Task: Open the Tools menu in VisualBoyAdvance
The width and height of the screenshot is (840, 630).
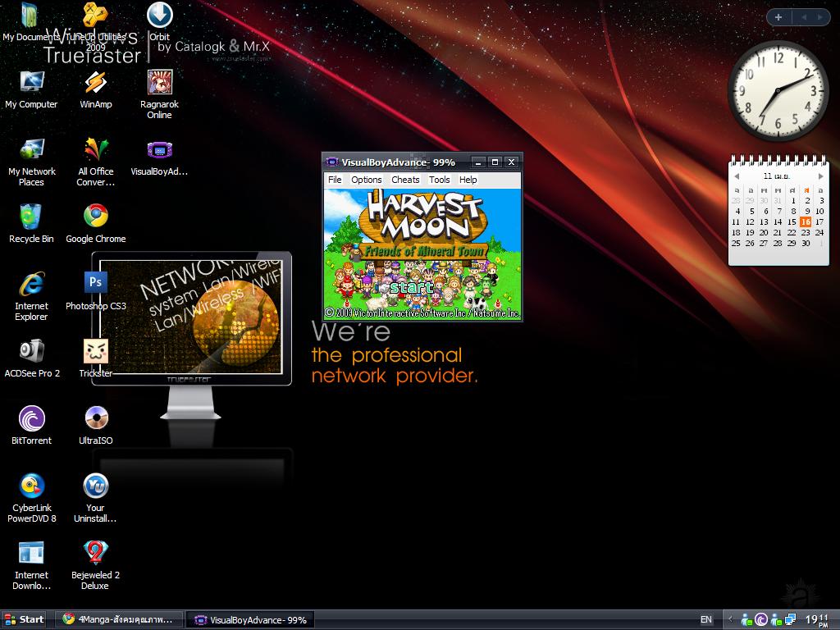Action: coord(440,180)
